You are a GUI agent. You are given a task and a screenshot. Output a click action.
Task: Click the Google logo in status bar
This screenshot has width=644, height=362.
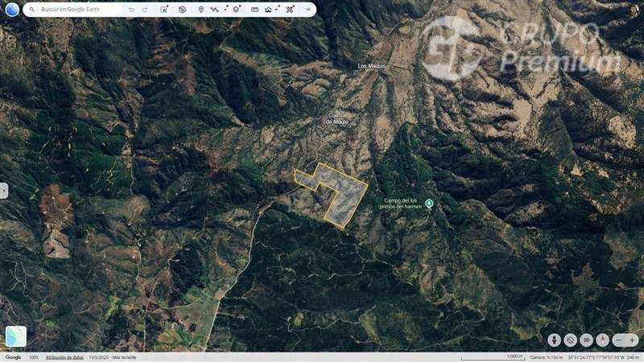point(13,357)
